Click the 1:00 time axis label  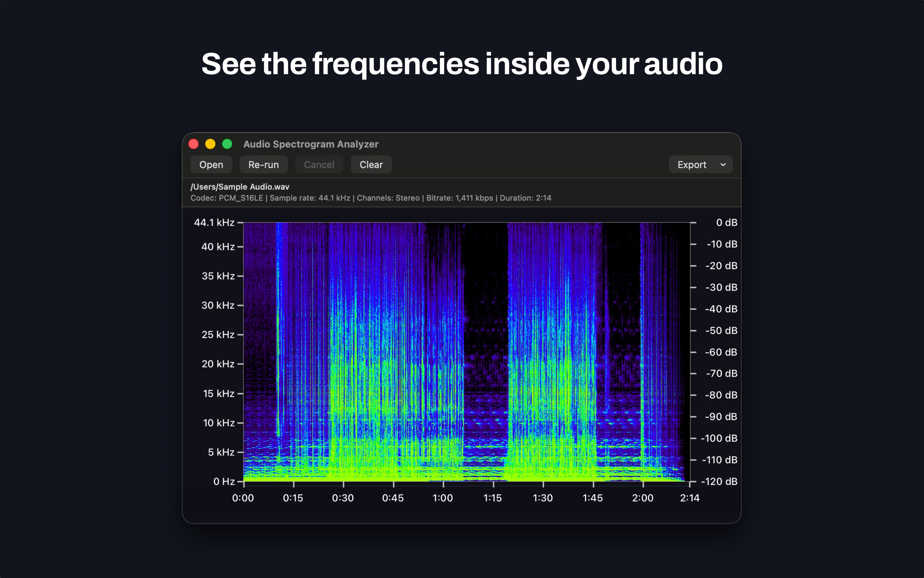(x=442, y=498)
